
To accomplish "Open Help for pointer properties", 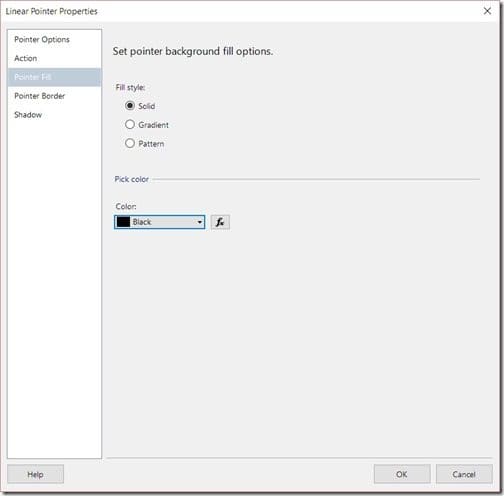I will (x=35, y=474).
